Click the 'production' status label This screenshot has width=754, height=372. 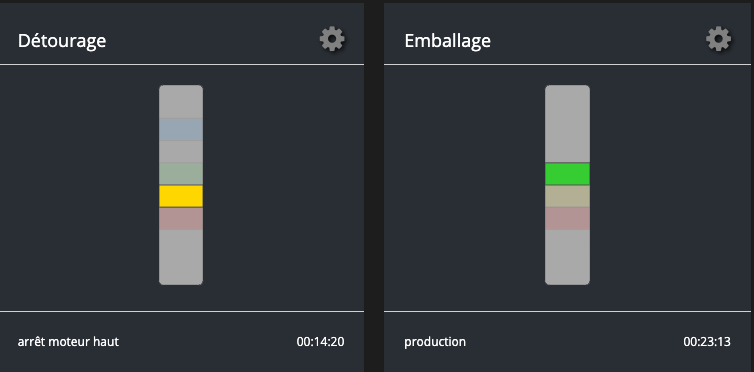click(435, 342)
